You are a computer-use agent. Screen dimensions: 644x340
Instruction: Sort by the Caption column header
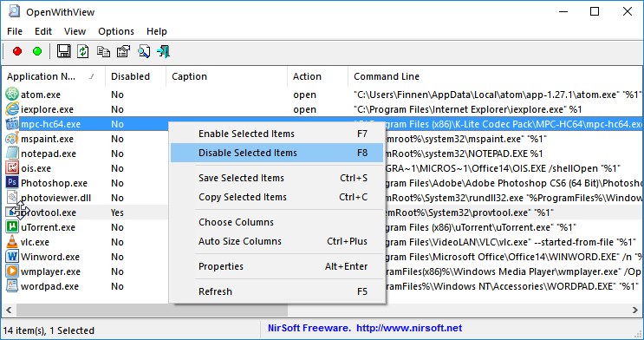click(227, 76)
